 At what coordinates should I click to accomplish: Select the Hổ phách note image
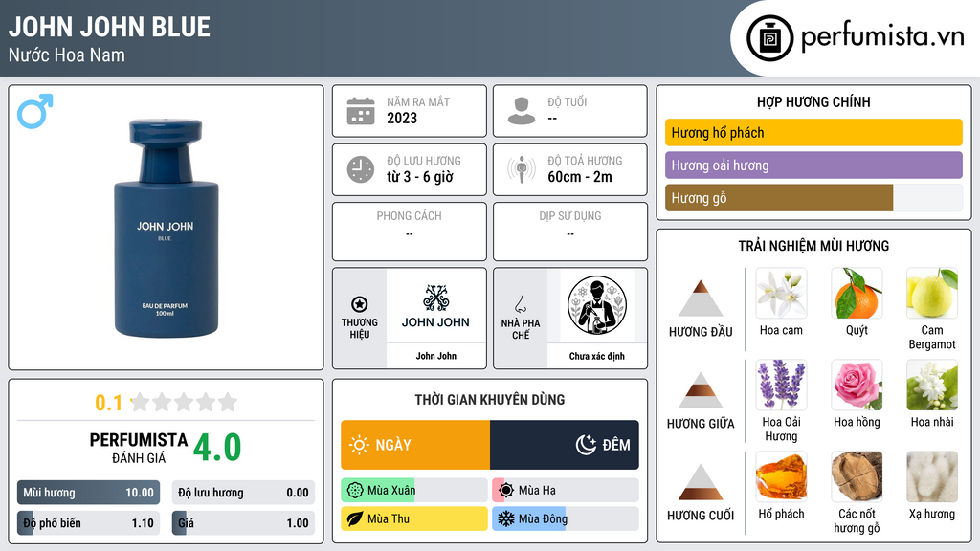781,476
